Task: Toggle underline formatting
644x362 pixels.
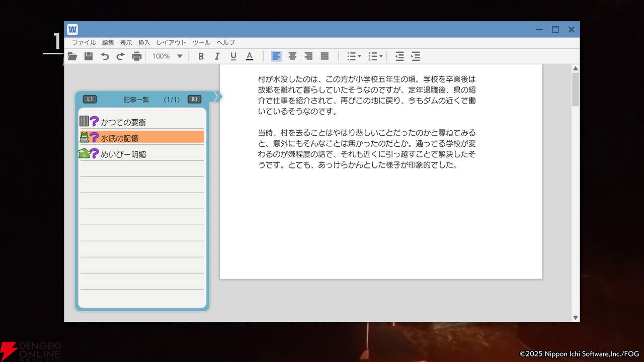Action: click(233, 56)
